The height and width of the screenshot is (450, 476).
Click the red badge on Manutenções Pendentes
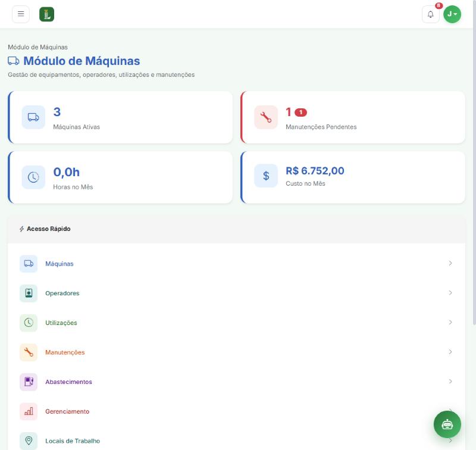point(301,112)
